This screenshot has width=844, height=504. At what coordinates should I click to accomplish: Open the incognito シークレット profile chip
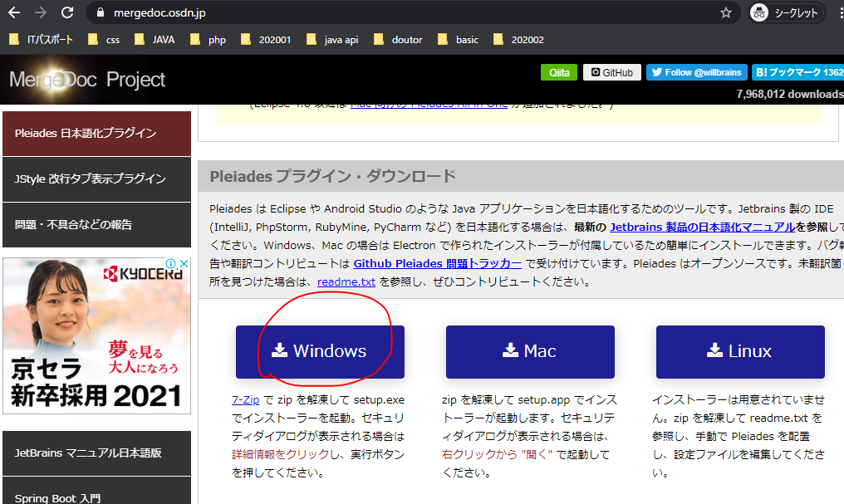coord(787,12)
